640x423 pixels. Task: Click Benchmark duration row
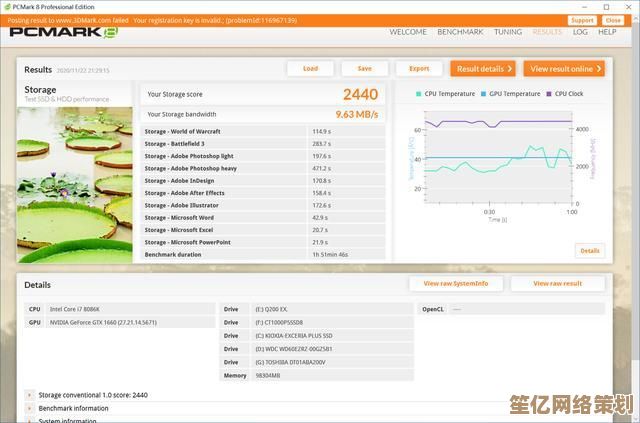tap(263, 254)
